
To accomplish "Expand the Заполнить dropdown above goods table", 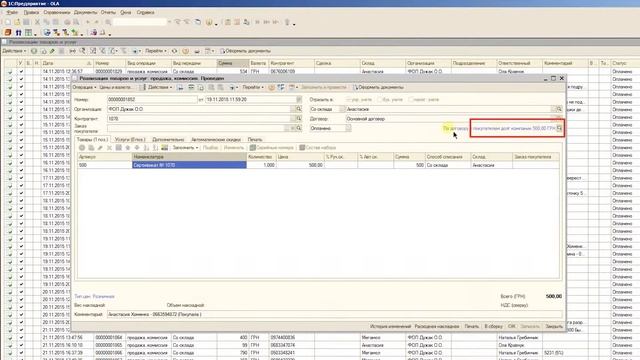I will (x=185, y=148).
